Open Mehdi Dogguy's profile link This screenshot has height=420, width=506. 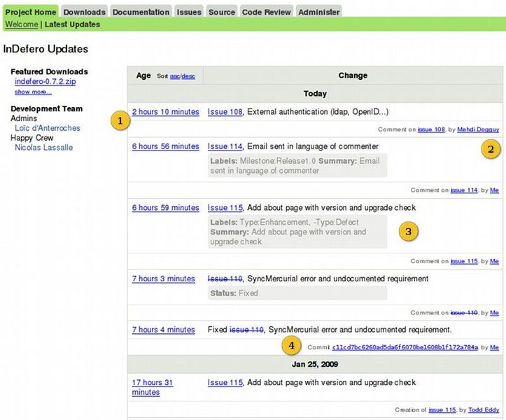point(478,129)
